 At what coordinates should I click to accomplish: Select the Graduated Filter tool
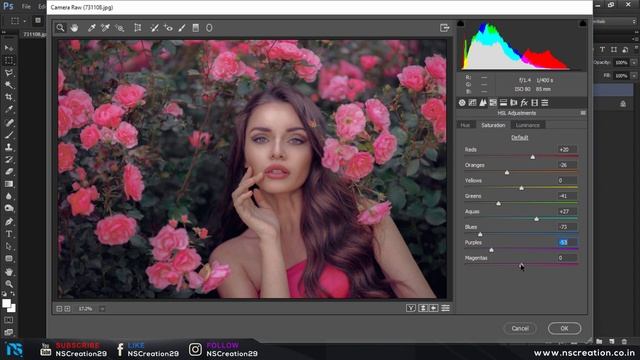(x=196, y=28)
